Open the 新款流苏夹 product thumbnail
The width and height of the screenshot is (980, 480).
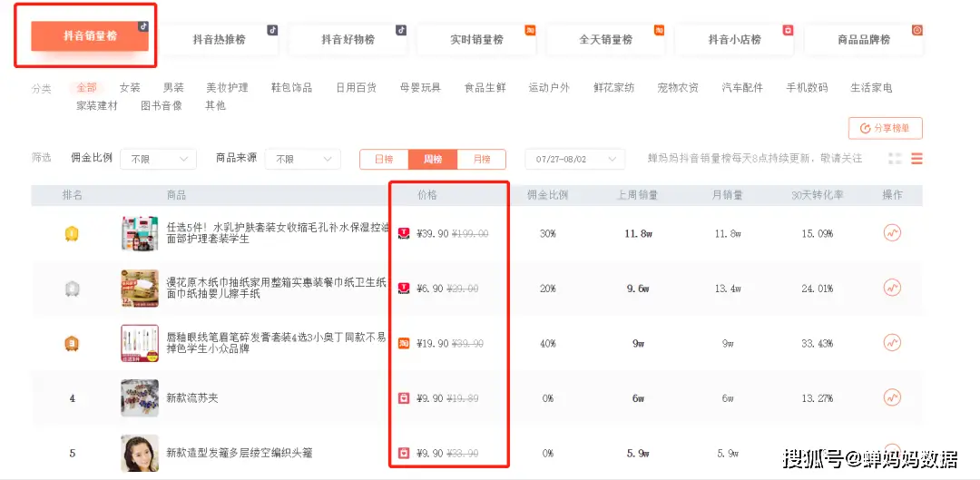140,397
